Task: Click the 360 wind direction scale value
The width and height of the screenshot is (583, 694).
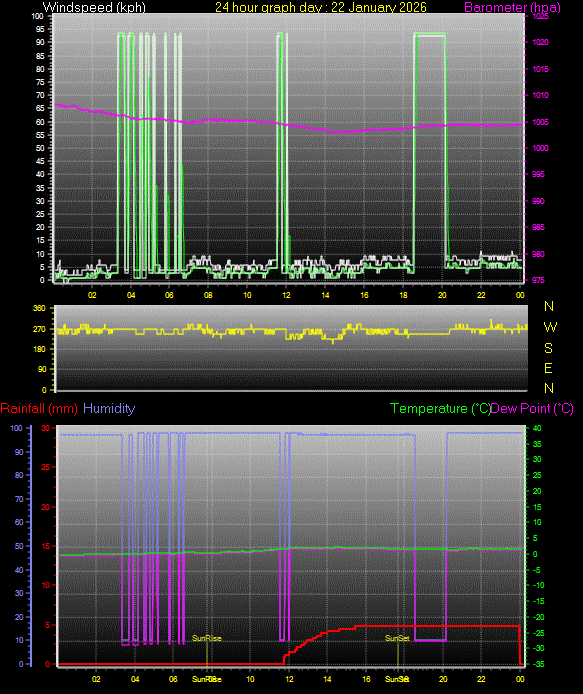Action: 39,308
